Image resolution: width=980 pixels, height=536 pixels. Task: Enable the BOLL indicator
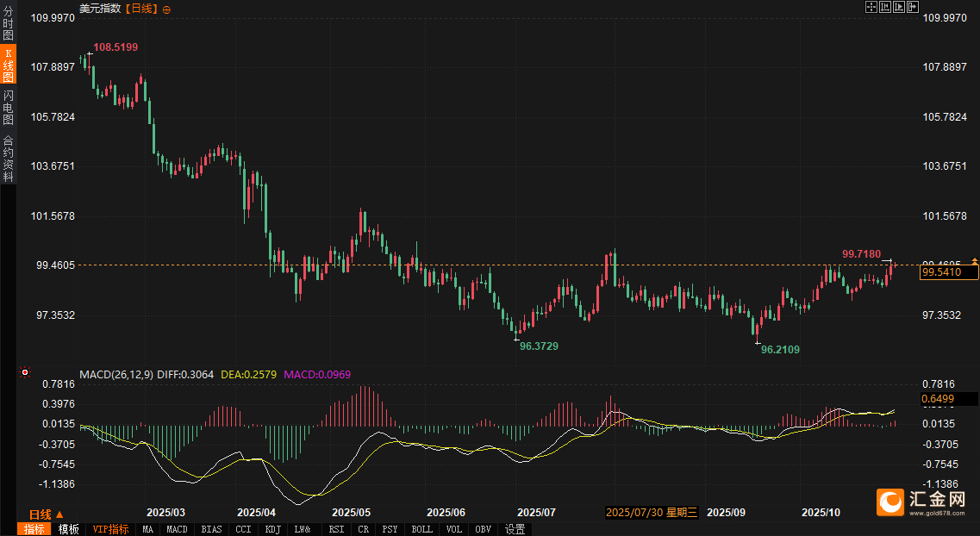click(421, 529)
